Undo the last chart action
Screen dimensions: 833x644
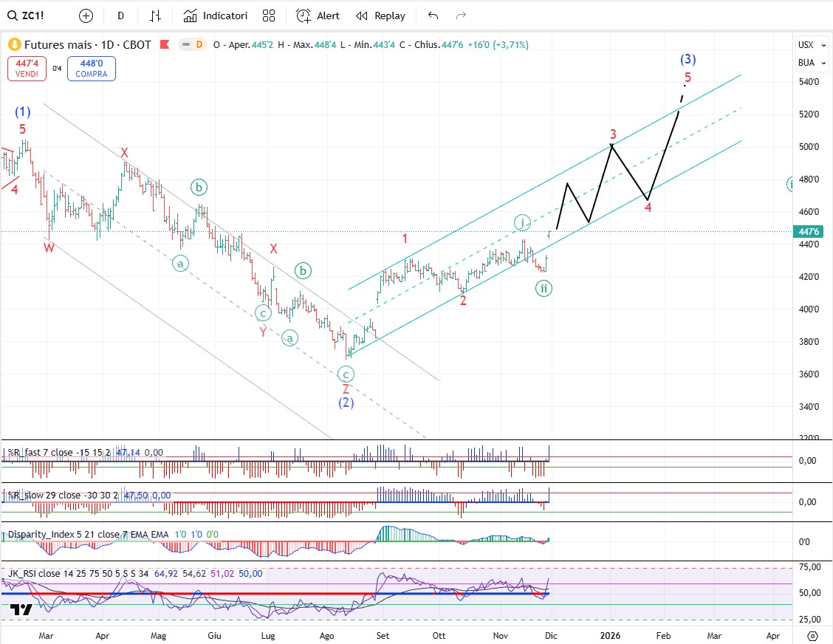click(x=433, y=16)
